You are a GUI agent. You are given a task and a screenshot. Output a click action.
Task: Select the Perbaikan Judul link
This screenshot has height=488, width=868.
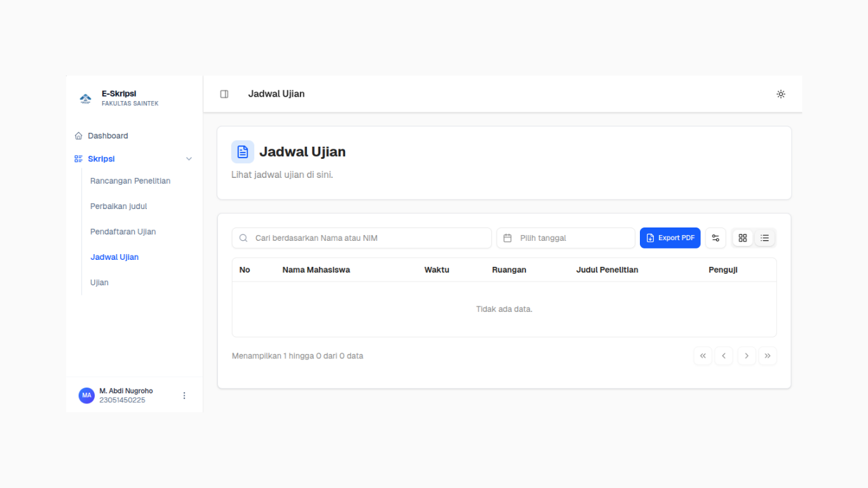pyautogui.click(x=119, y=207)
